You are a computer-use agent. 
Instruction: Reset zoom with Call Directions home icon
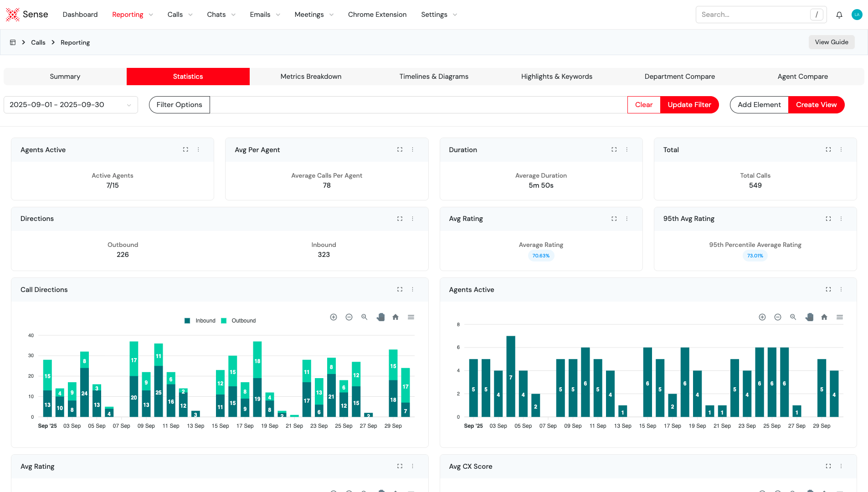point(395,317)
